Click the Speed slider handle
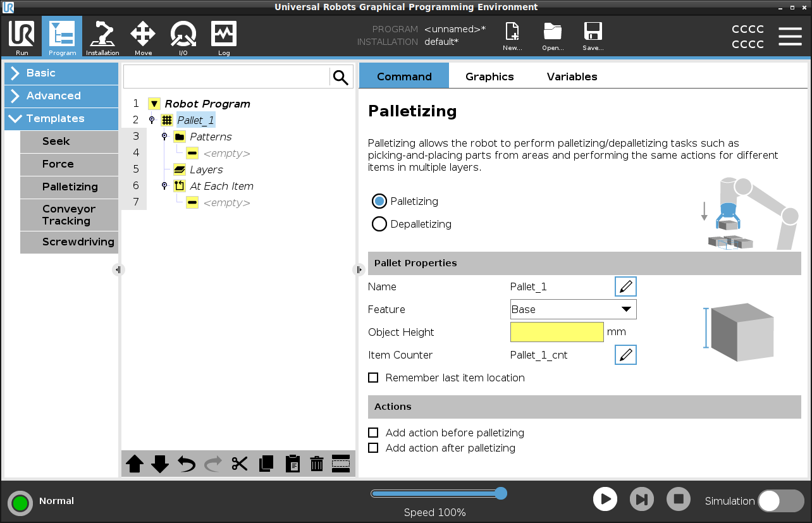 501,493
